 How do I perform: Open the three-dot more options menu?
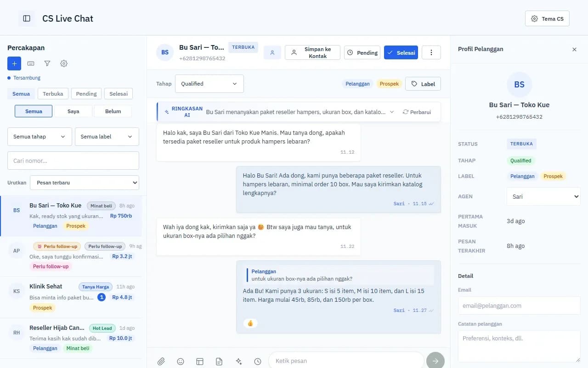[431, 52]
